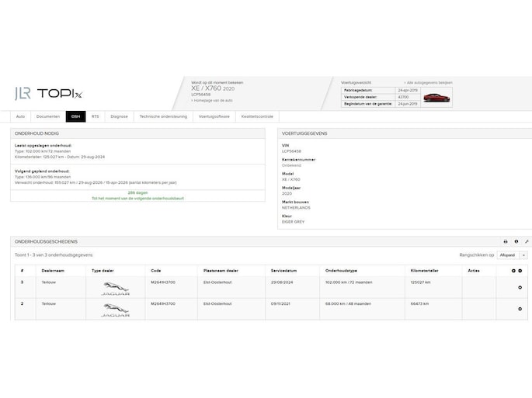
Task: Select the Technische ondersteuning tab
Action: pyautogui.click(x=162, y=116)
